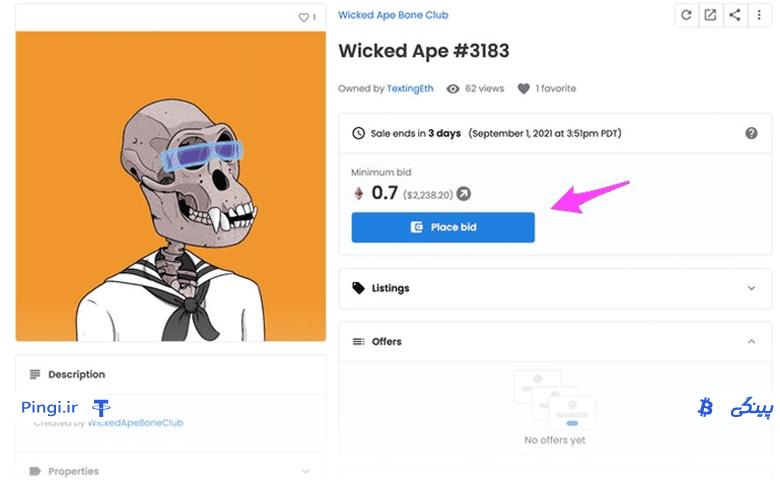Click the refresh metadata icon

[x=686, y=15]
